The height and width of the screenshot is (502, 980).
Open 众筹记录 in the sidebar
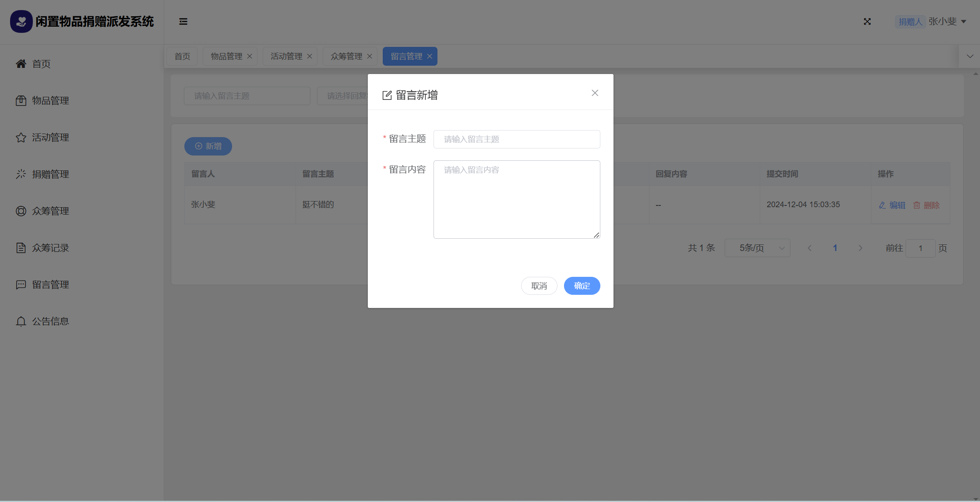pyautogui.click(x=50, y=248)
